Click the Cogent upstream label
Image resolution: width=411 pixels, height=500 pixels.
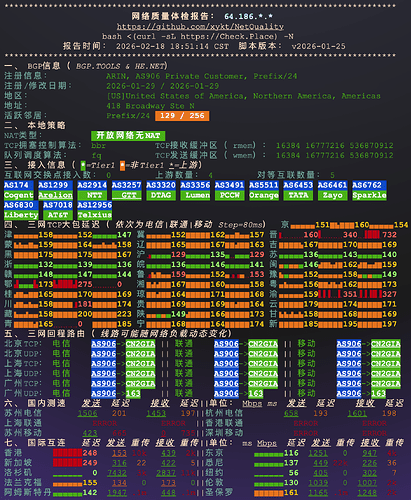click(19, 195)
